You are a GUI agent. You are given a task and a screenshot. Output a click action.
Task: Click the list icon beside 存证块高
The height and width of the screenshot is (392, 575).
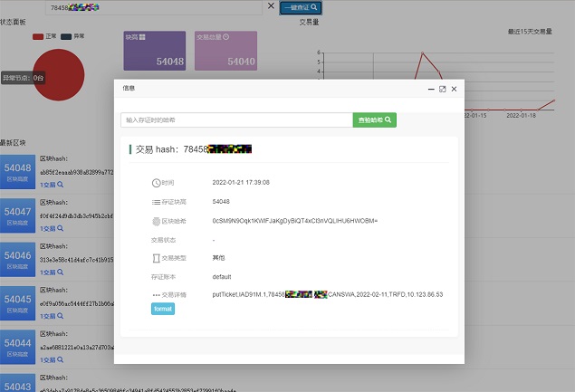tap(156, 202)
